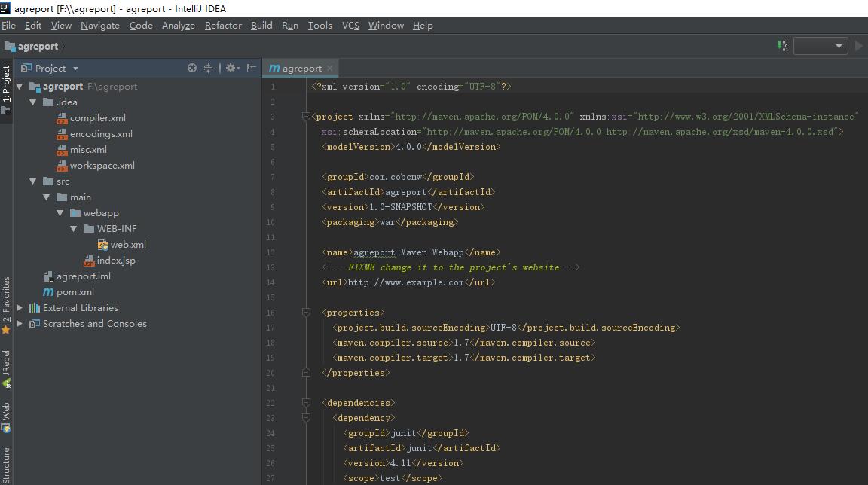This screenshot has height=485, width=868.
Task: Open the Refactor menu
Action: pyautogui.click(x=223, y=25)
